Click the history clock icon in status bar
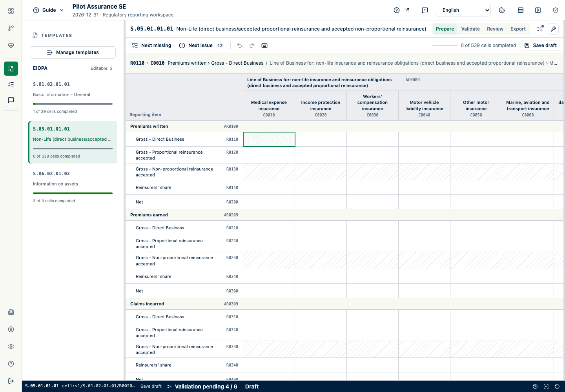The image size is (565, 392). coord(535,387)
